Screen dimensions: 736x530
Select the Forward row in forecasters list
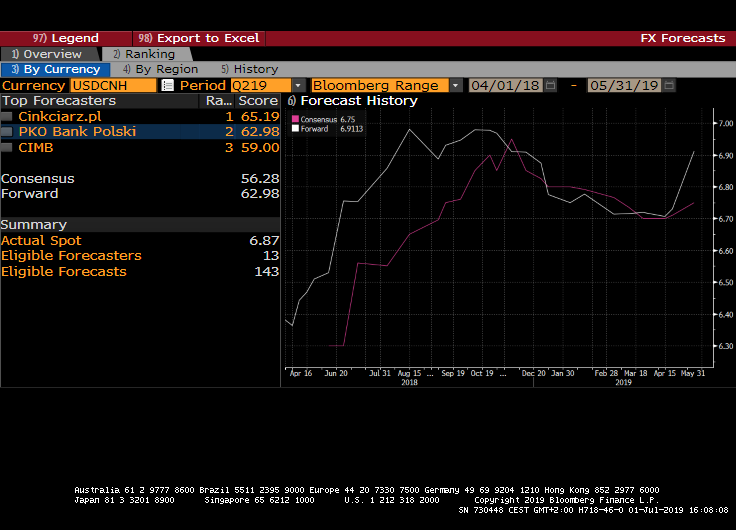pos(30,194)
